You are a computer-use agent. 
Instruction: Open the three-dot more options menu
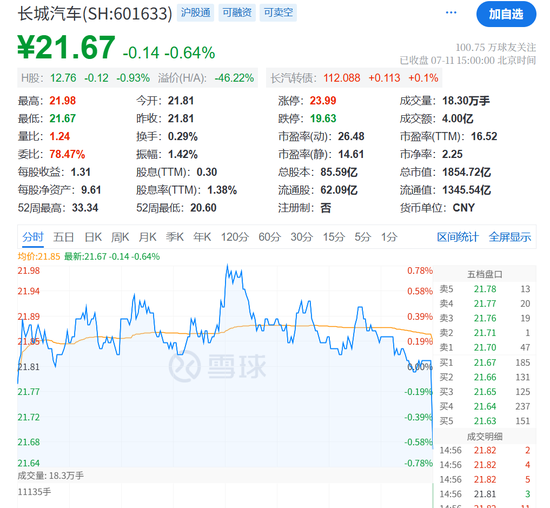click(451, 13)
